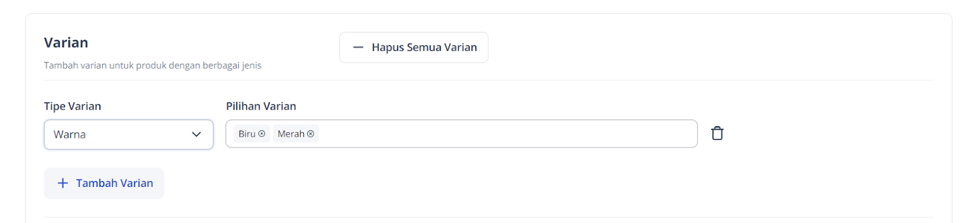Place cursor right after the Merah tag
This screenshot has height=223, width=980.
click(323, 134)
